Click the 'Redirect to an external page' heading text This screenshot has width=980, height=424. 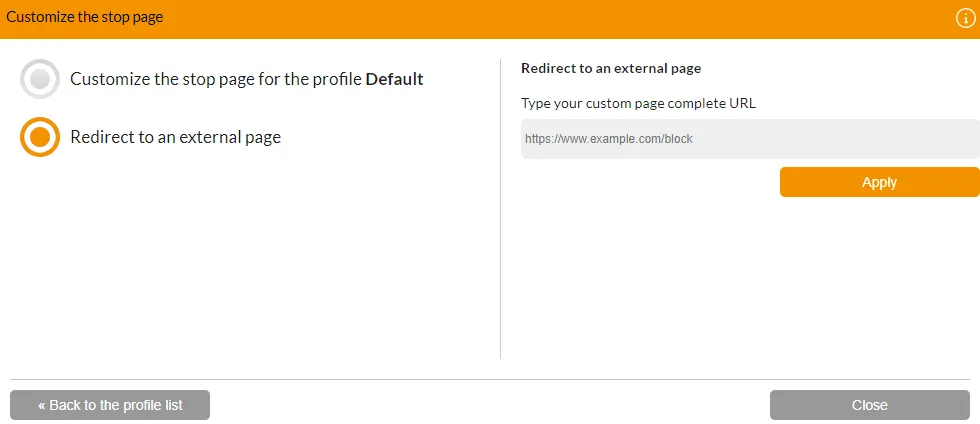click(611, 68)
